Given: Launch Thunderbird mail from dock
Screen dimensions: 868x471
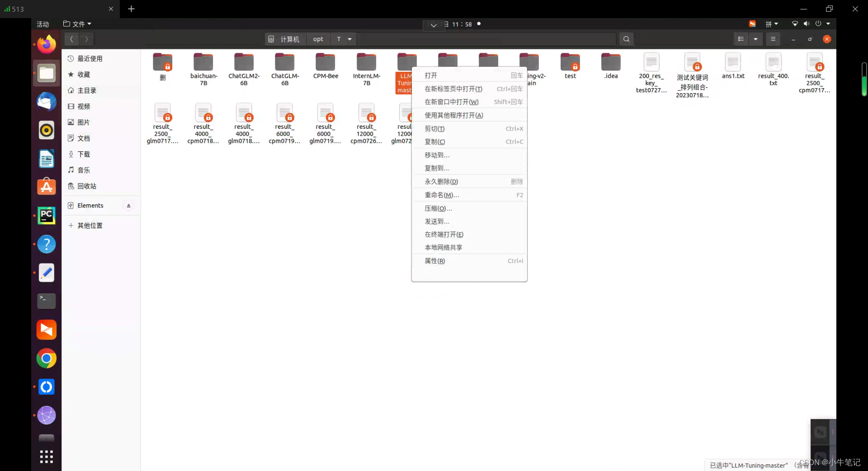Looking at the screenshot, I should tap(47, 102).
